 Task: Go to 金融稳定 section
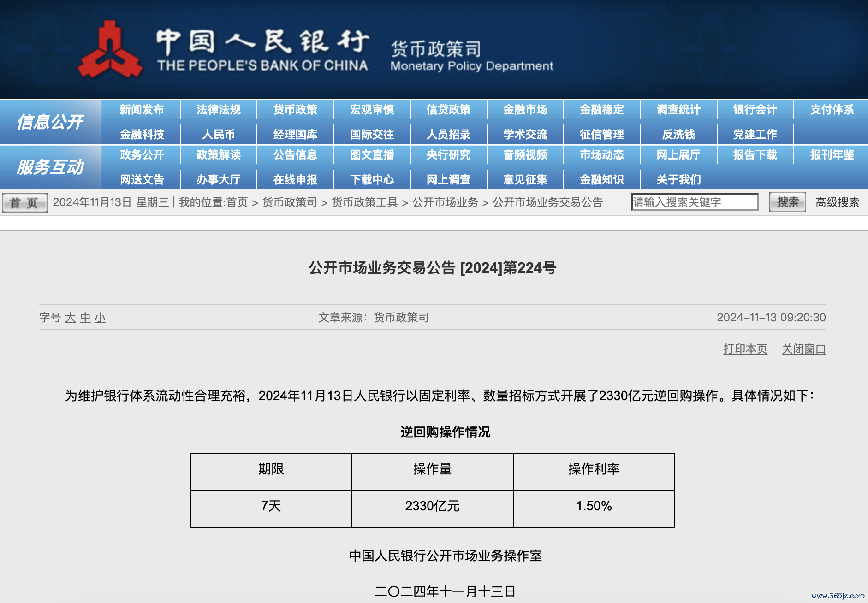[602, 110]
